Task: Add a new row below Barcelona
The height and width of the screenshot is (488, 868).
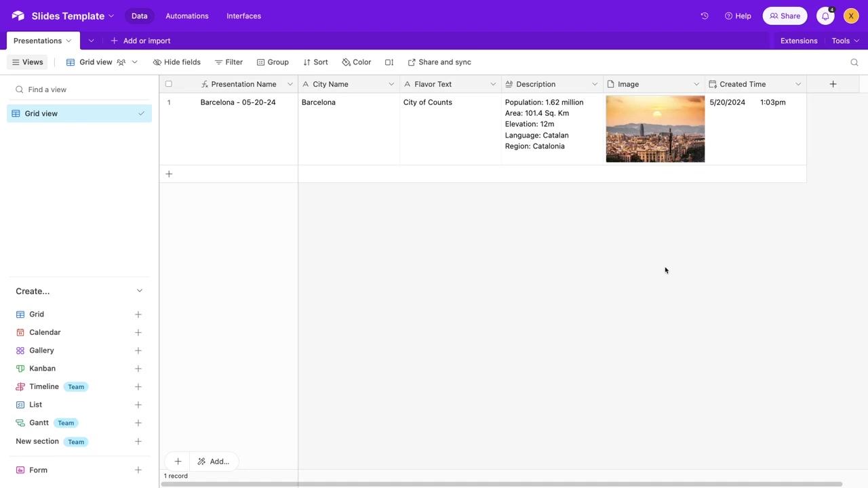Action: coord(169,174)
